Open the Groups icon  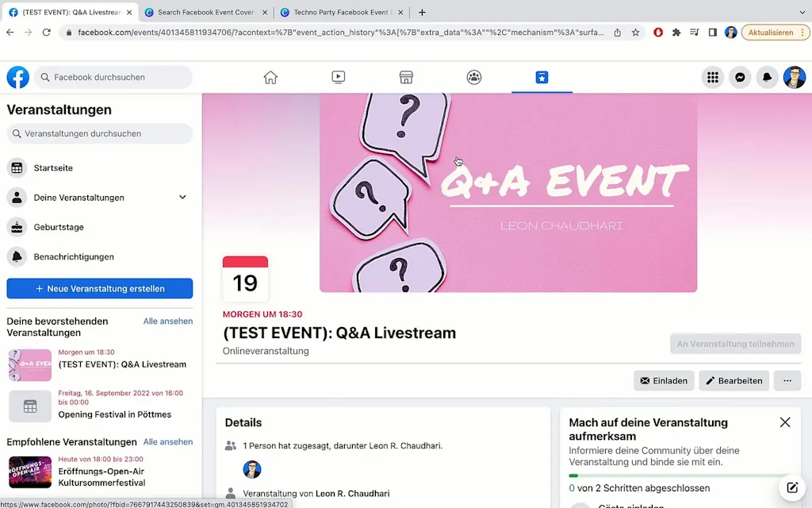pyautogui.click(x=473, y=77)
